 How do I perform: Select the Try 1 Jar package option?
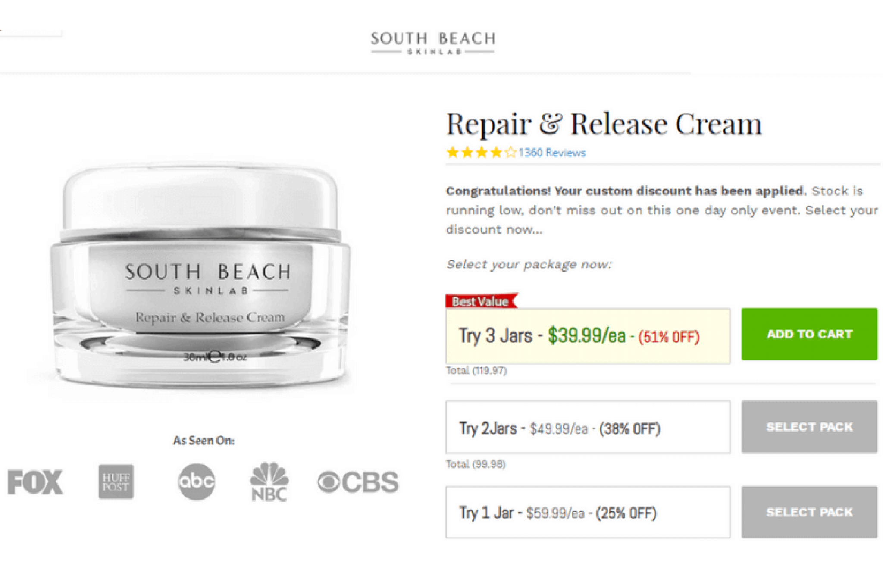[588, 512]
